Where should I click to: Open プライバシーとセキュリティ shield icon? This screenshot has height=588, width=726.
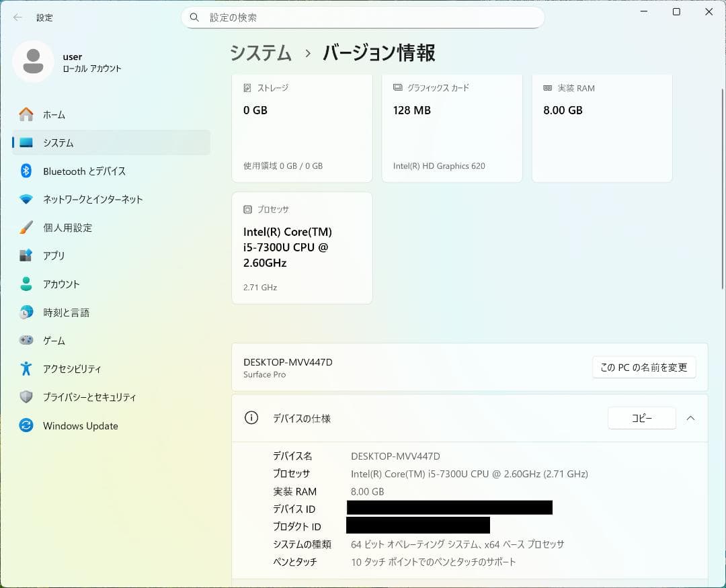pos(24,396)
